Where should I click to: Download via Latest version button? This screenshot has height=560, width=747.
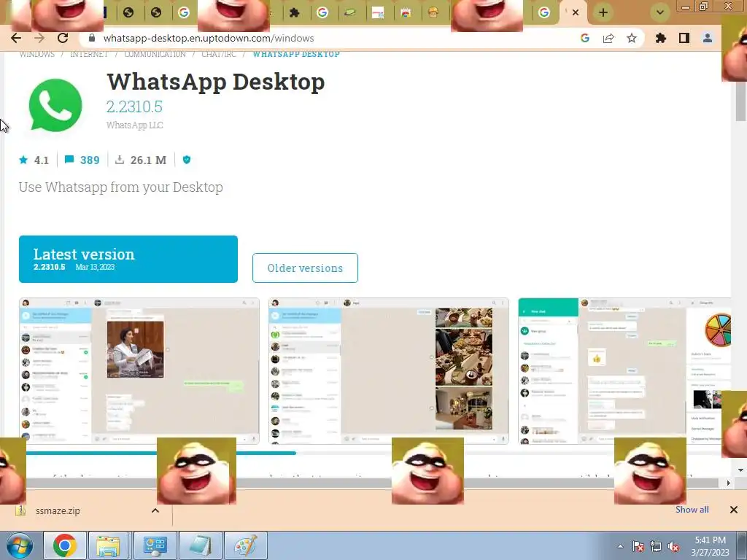(x=128, y=259)
